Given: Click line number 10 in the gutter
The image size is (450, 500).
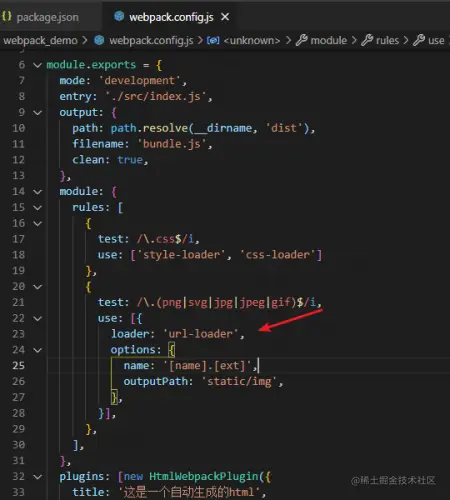Looking at the screenshot, I should click(x=19, y=128).
